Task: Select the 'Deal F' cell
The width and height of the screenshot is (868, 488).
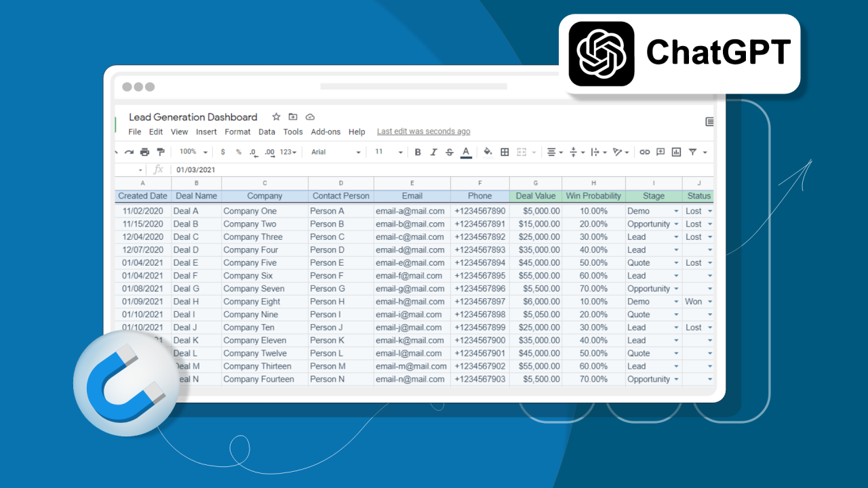Action: 197,276
